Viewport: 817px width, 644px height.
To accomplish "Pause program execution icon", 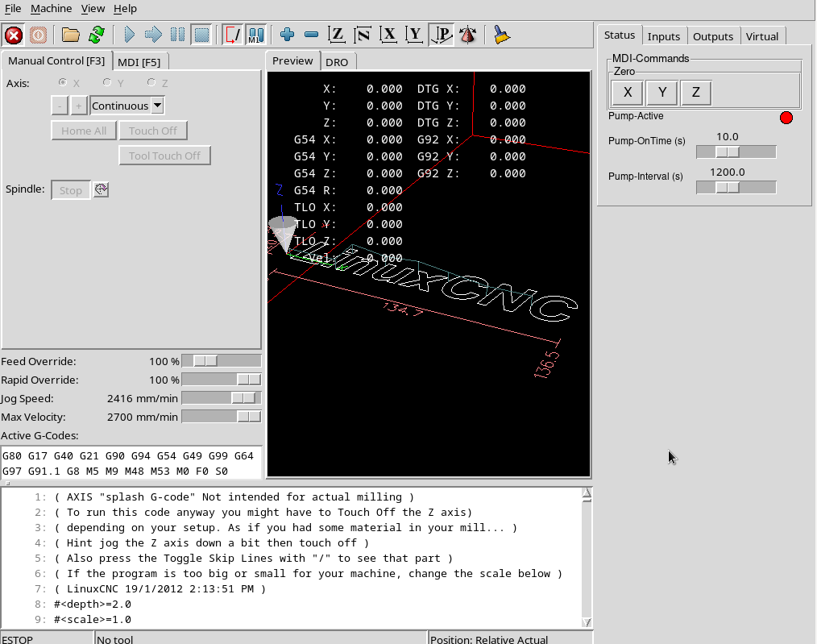I will click(x=177, y=35).
